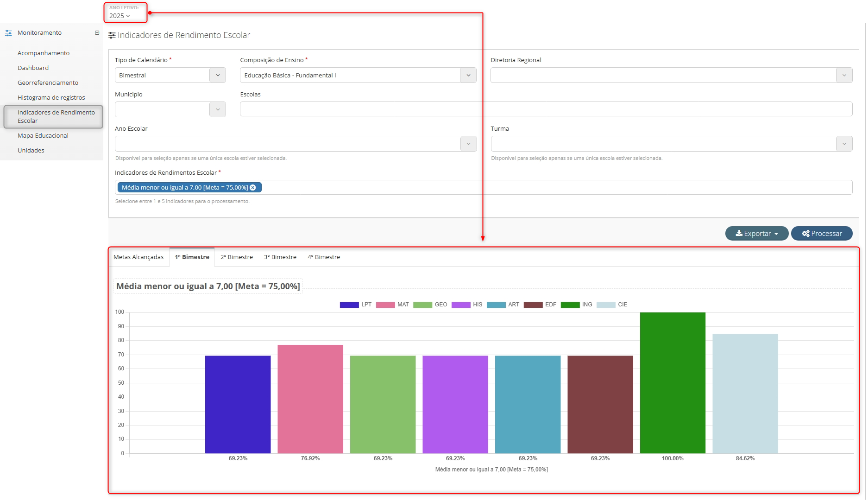Image resolution: width=868 pixels, height=502 pixels.
Task: Select the 4° Bimestre tab
Action: coord(324,257)
